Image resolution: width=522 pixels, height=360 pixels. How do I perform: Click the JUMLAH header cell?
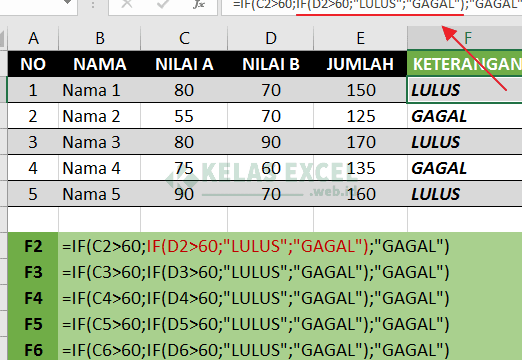[x=360, y=64]
